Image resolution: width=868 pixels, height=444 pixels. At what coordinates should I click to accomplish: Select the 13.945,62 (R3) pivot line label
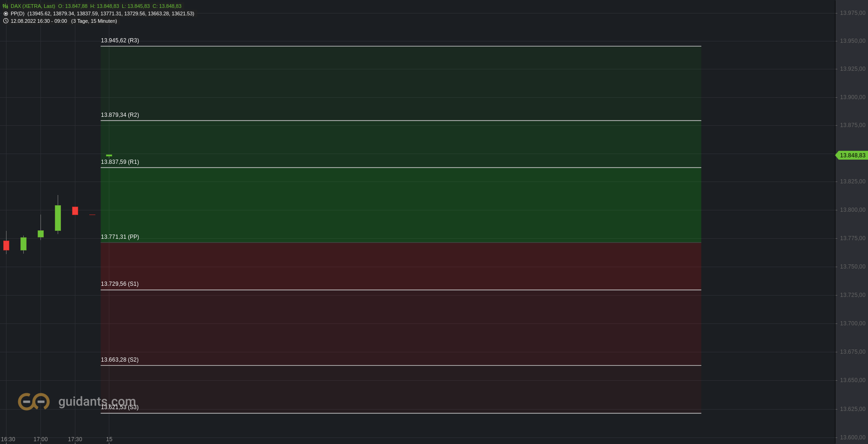point(120,40)
